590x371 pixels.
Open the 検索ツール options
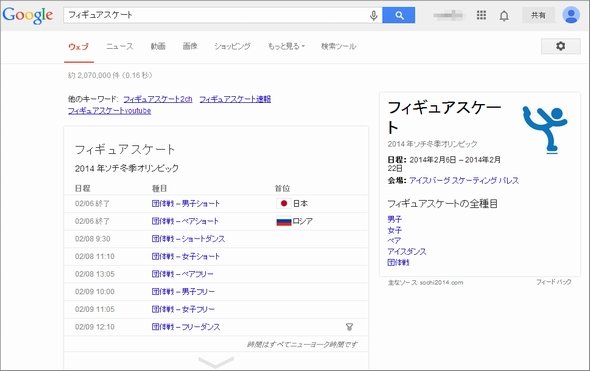point(338,46)
